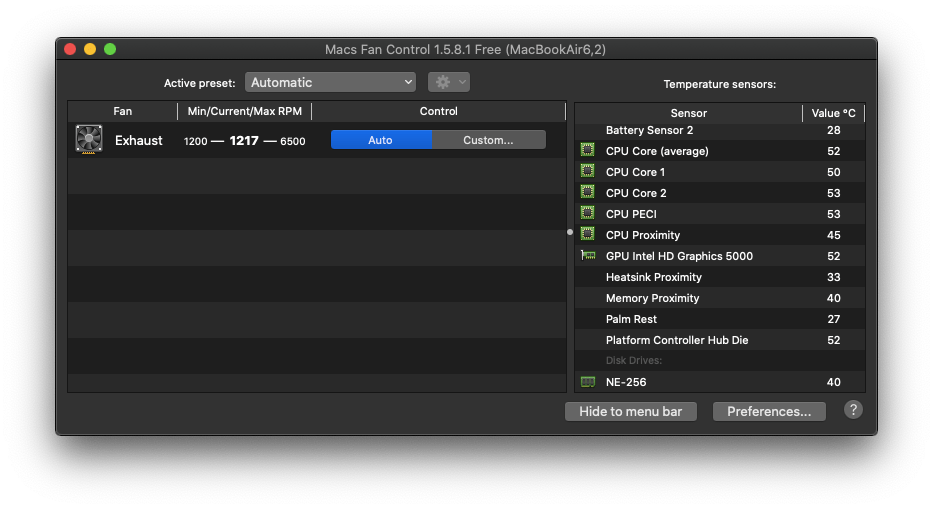
Task: Click the panel splitter dot handle
Action: pyautogui.click(x=570, y=232)
